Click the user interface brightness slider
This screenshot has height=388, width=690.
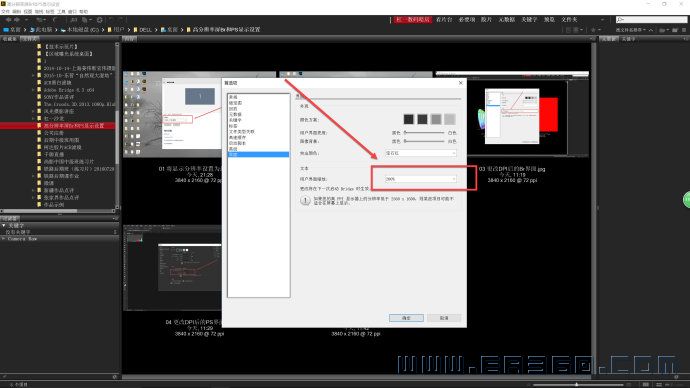[x=424, y=132]
